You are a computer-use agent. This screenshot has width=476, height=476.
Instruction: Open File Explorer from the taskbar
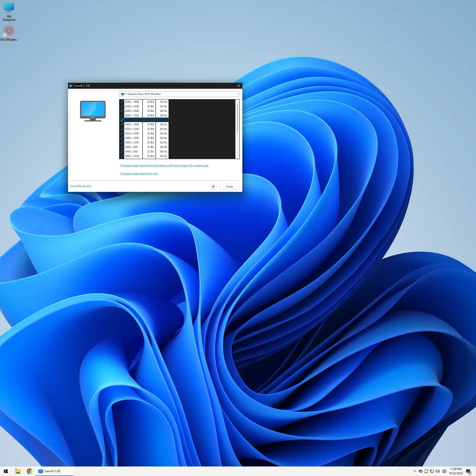[x=18, y=471]
